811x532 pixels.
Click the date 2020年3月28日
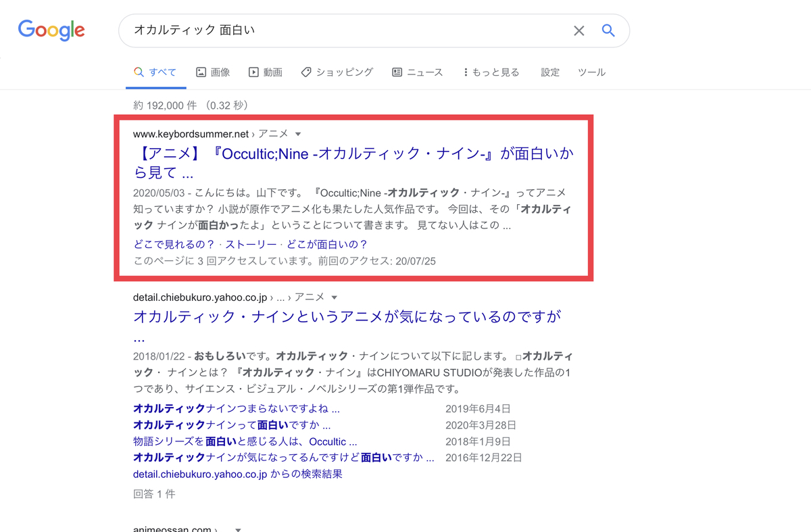click(x=481, y=426)
